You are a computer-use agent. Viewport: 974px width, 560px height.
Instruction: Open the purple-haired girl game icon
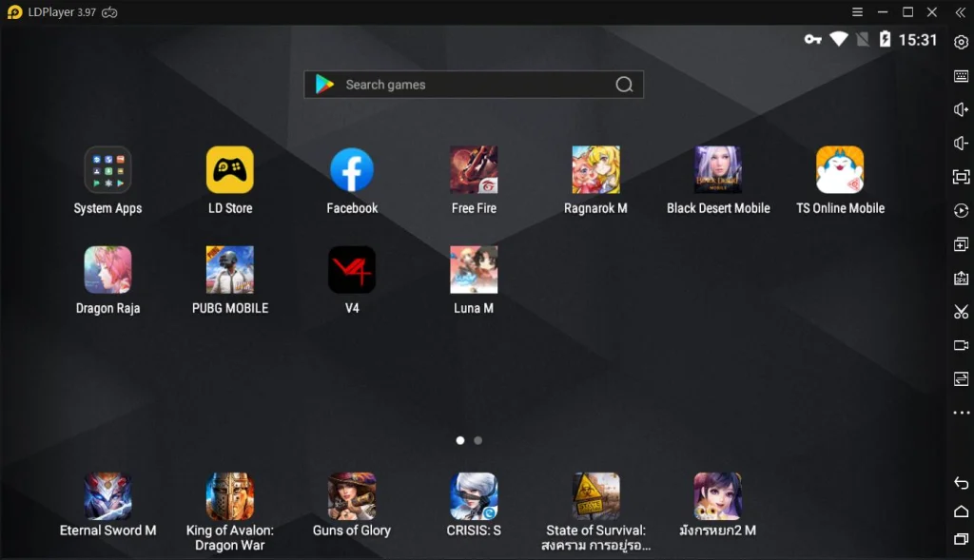[x=718, y=496]
